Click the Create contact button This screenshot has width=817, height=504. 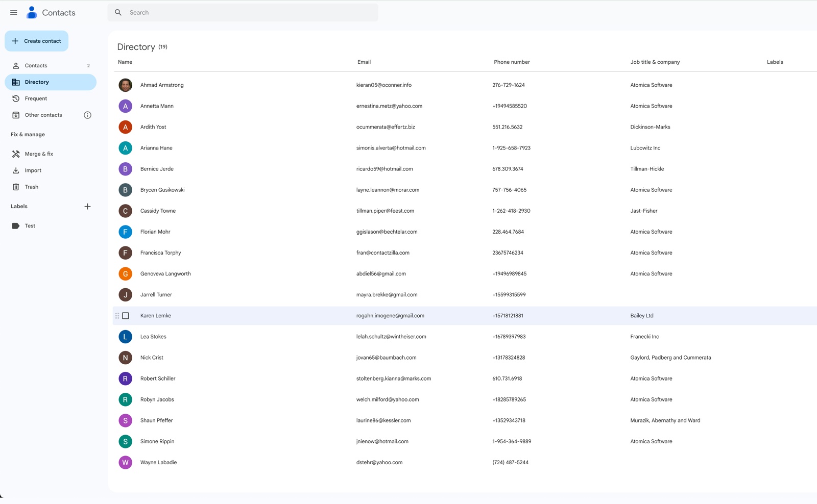pos(36,41)
